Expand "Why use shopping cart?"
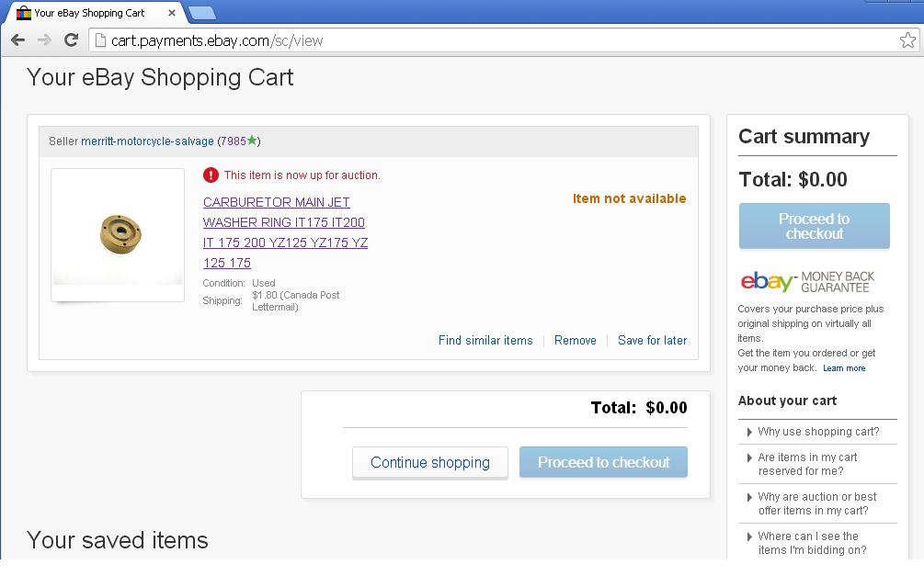 coord(817,432)
